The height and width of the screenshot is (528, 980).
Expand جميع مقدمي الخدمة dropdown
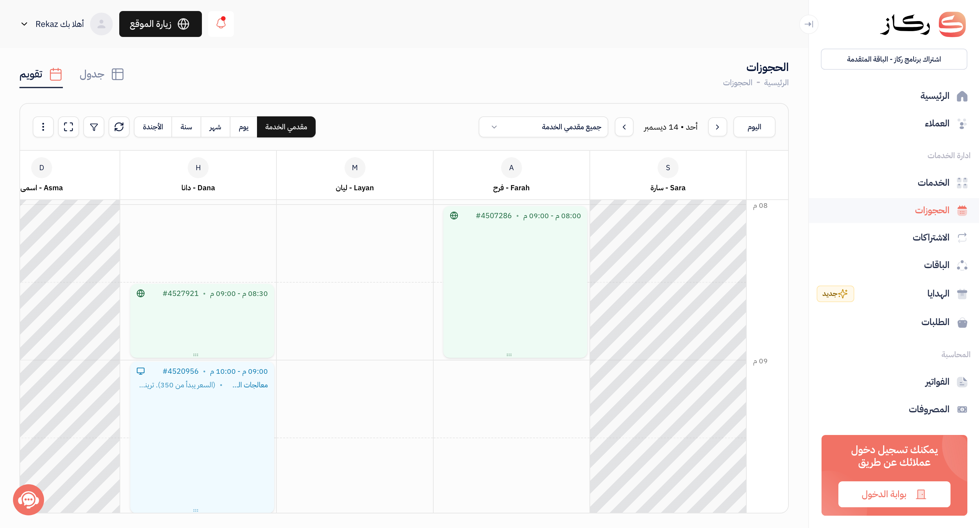(x=543, y=127)
